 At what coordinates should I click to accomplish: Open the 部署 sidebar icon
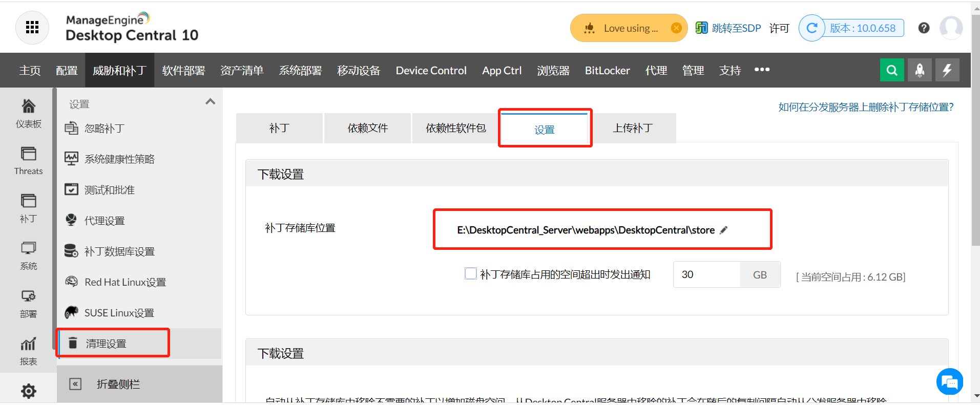pos(29,304)
